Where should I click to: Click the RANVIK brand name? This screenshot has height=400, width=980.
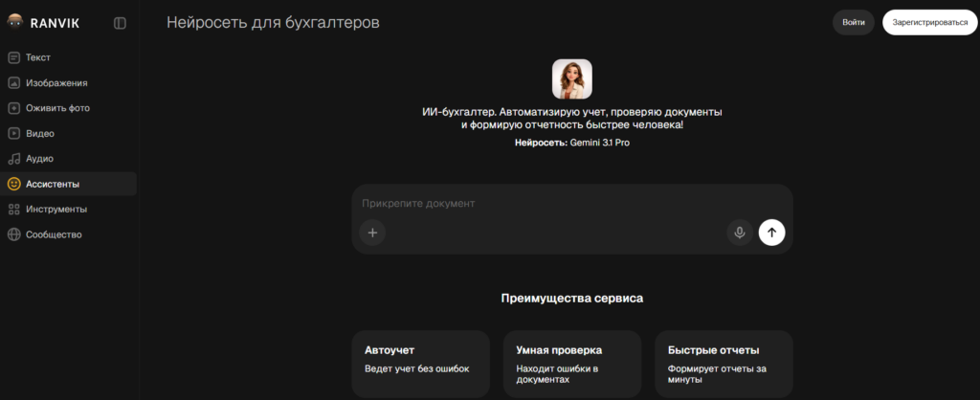tap(55, 23)
